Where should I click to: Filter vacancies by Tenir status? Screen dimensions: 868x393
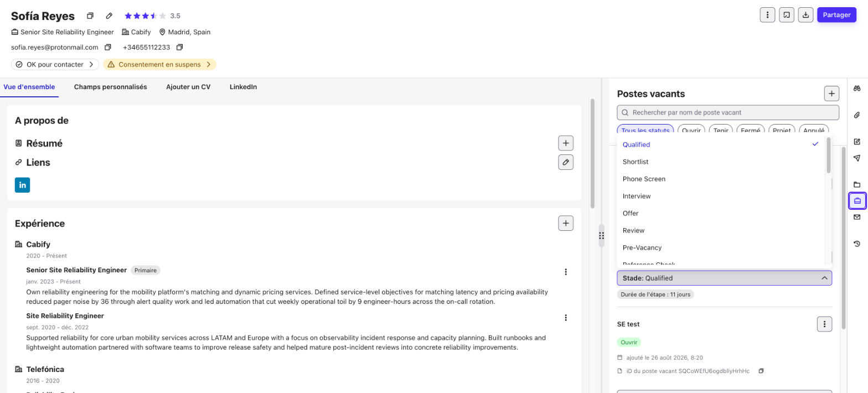(x=721, y=130)
